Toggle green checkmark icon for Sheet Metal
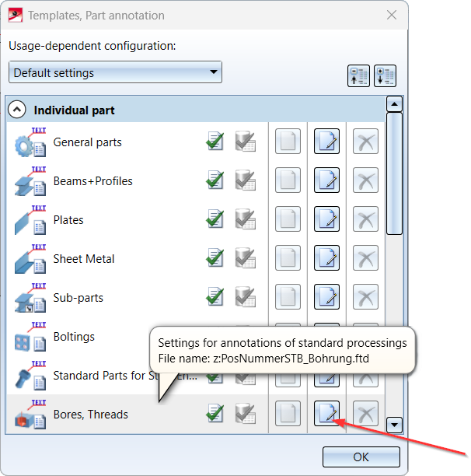The width and height of the screenshot is (471, 476). pos(215,257)
